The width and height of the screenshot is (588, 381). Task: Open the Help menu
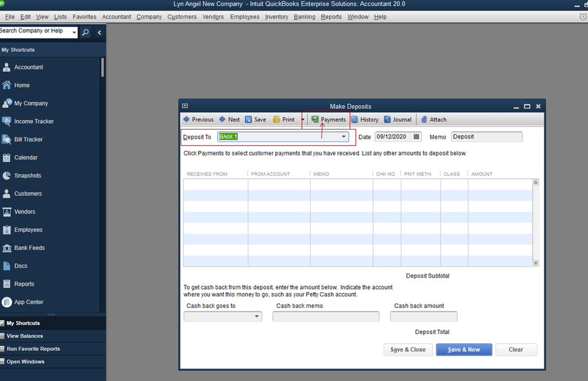(x=380, y=17)
